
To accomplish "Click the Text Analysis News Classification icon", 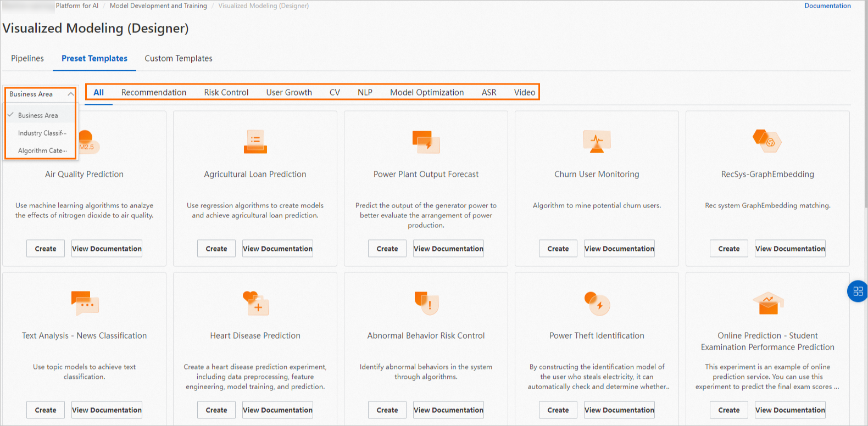I will coord(85,303).
